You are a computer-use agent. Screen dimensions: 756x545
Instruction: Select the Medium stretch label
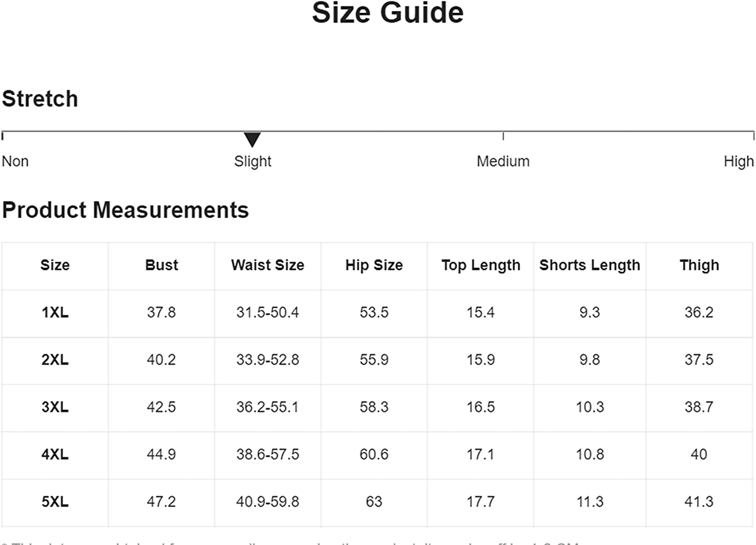pyautogui.click(x=503, y=161)
